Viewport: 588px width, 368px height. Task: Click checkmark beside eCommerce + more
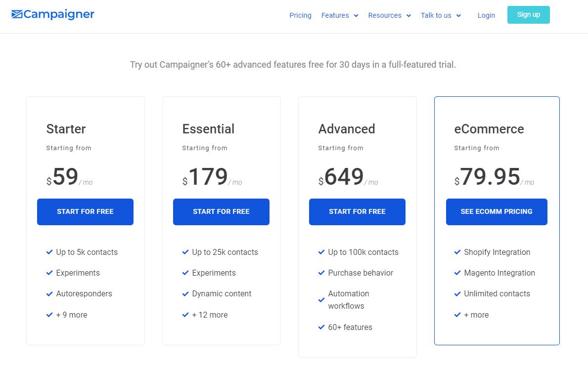click(x=457, y=315)
